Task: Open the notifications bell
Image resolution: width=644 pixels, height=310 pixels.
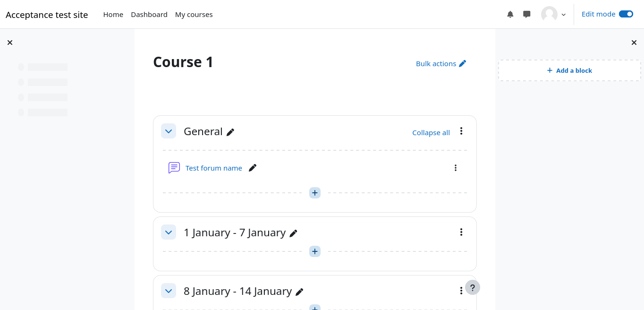Action: 510,15
